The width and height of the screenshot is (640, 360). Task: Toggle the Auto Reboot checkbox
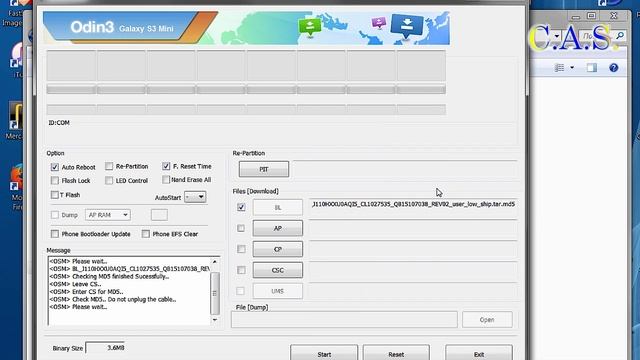pyautogui.click(x=55, y=167)
